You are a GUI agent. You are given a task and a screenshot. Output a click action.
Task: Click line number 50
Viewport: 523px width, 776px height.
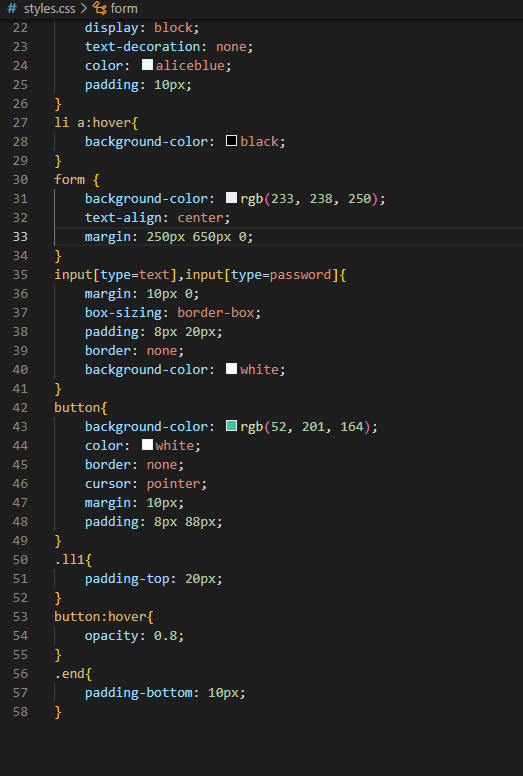pyautogui.click(x=20, y=560)
